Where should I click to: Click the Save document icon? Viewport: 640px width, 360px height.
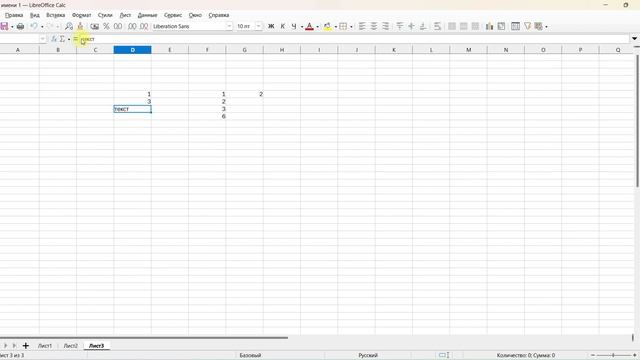point(4,26)
